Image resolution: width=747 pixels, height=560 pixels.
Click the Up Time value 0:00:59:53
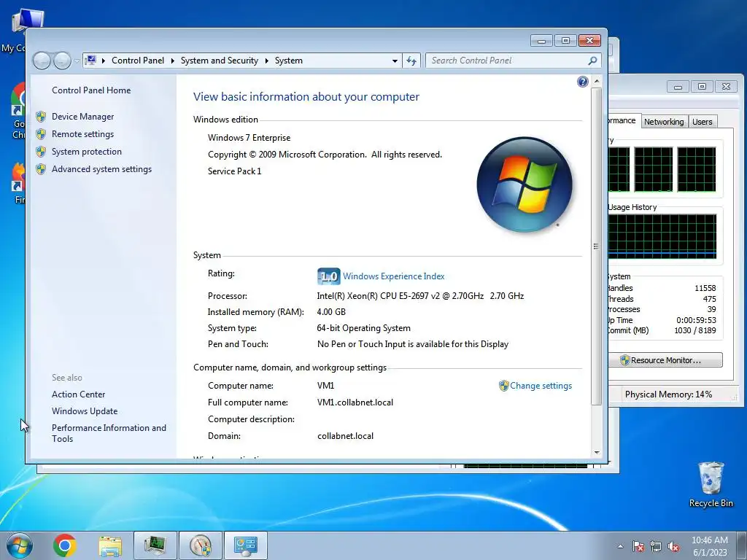(696, 320)
